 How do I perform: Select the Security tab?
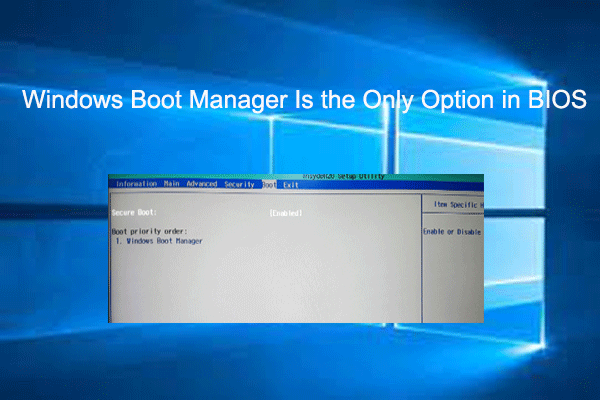(239, 184)
